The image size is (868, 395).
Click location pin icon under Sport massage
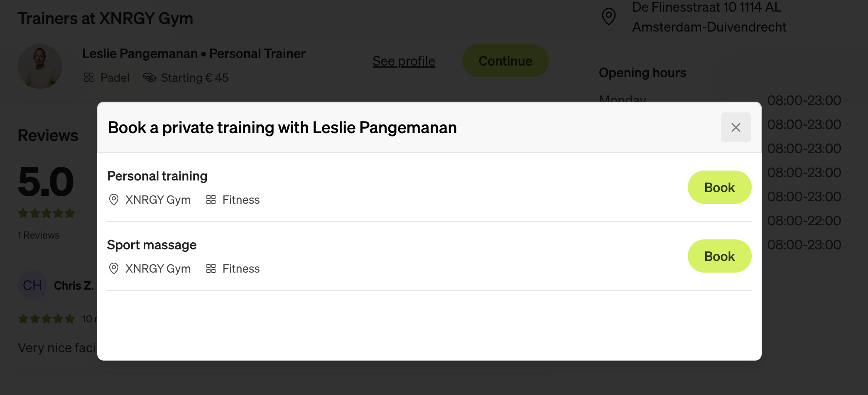pyautogui.click(x=113, y=268)
